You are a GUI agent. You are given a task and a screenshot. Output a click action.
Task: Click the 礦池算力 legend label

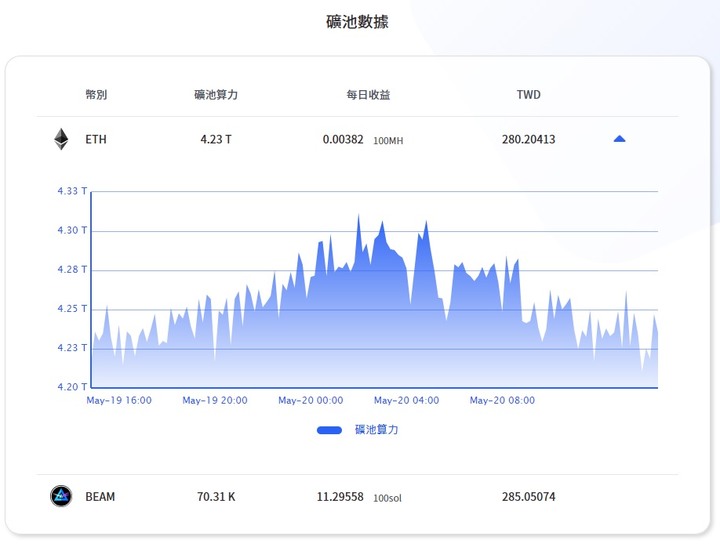pyautogui.click(x=377, y=430)
